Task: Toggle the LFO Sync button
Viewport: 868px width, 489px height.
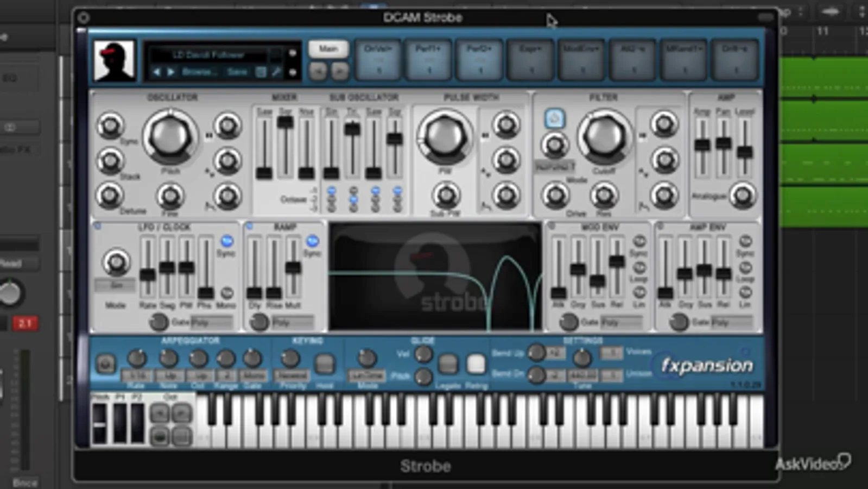Action: coord(226,241)
